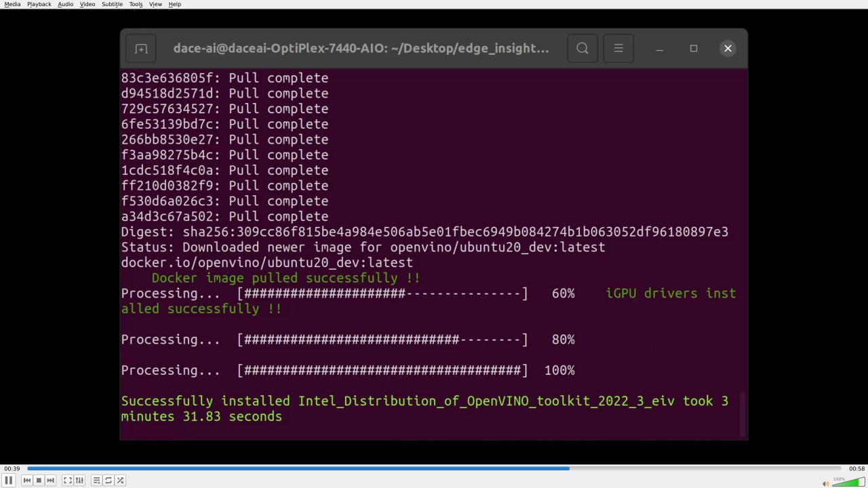Open the Media menu
The image size is (868, 488).
pos(12,4)
